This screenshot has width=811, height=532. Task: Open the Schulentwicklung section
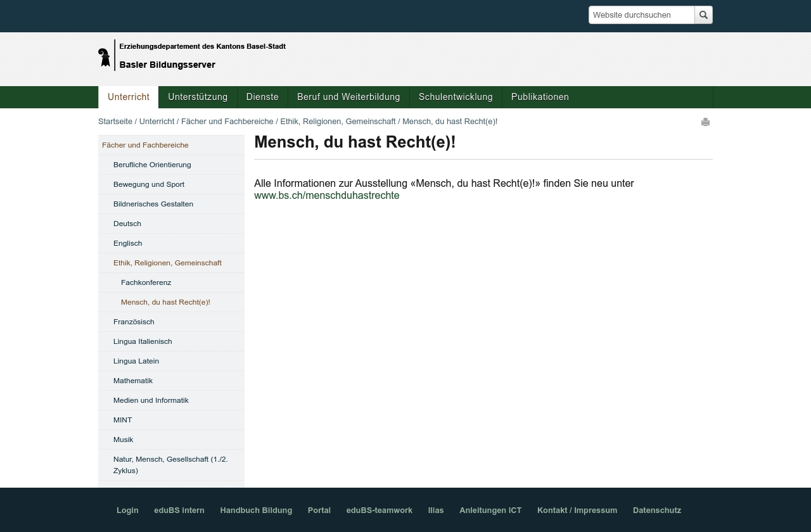pyautogui.click(x=456, y=97)
